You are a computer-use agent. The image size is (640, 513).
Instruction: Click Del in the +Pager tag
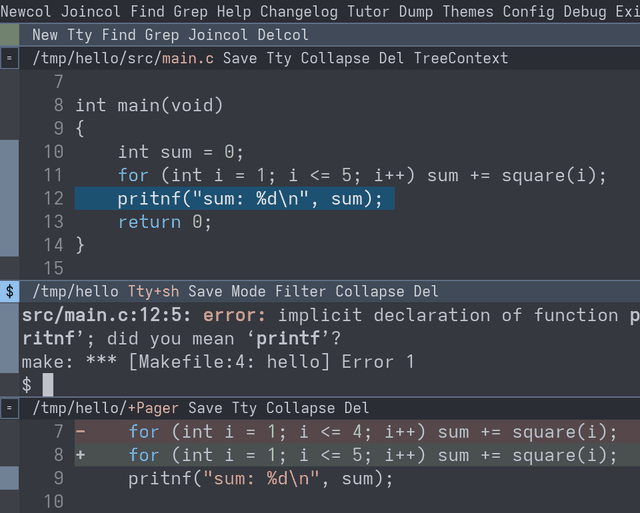(357, 408)
